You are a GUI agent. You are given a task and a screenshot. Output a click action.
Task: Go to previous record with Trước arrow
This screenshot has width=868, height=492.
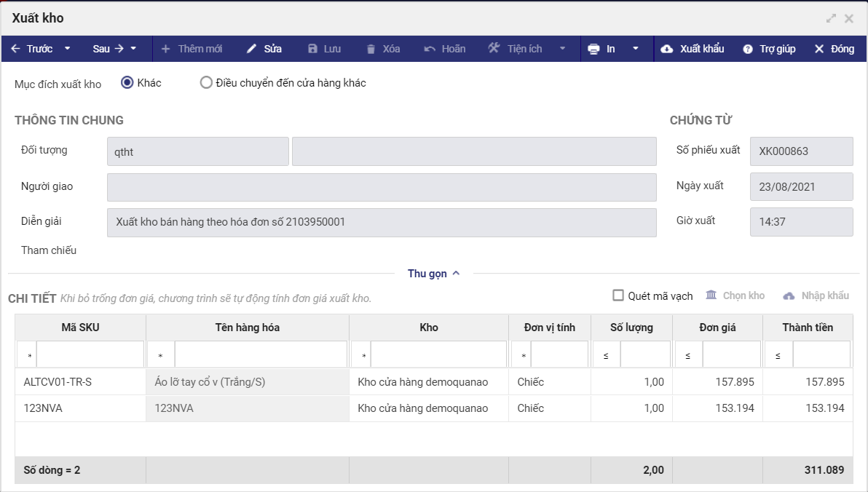(16, 49)
